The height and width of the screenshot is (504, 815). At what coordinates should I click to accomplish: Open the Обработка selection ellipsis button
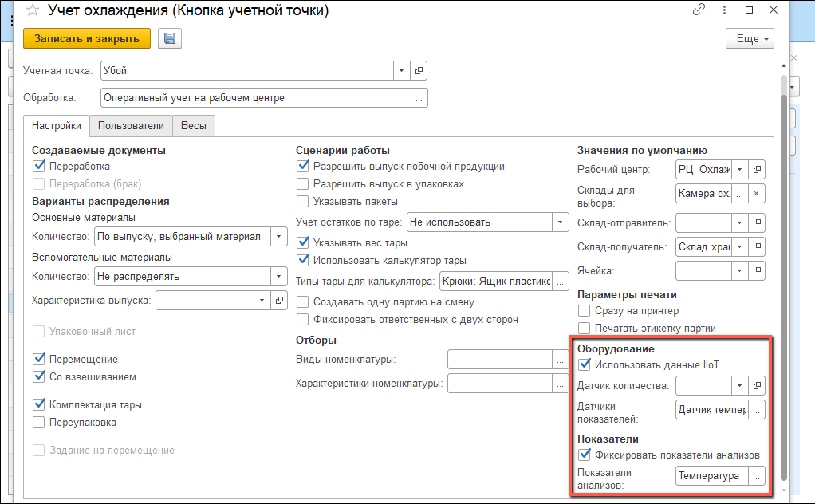419,98
